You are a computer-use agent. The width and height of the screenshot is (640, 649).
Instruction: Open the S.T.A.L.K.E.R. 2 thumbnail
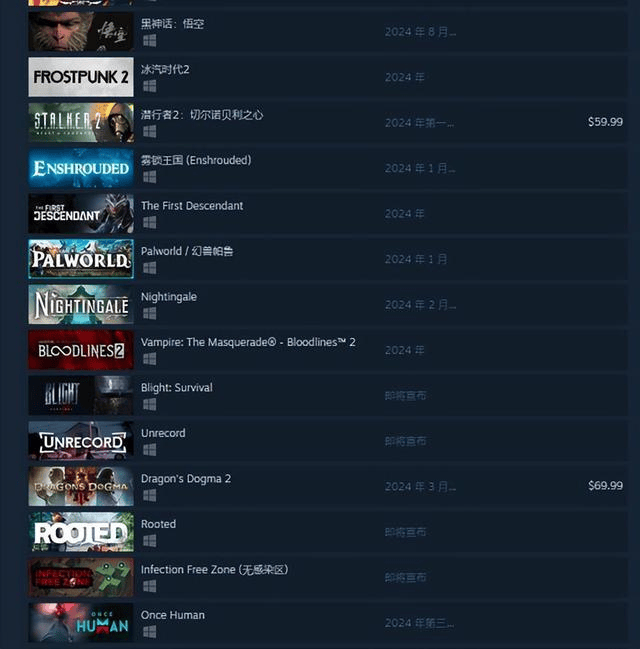tap(81, 123)
